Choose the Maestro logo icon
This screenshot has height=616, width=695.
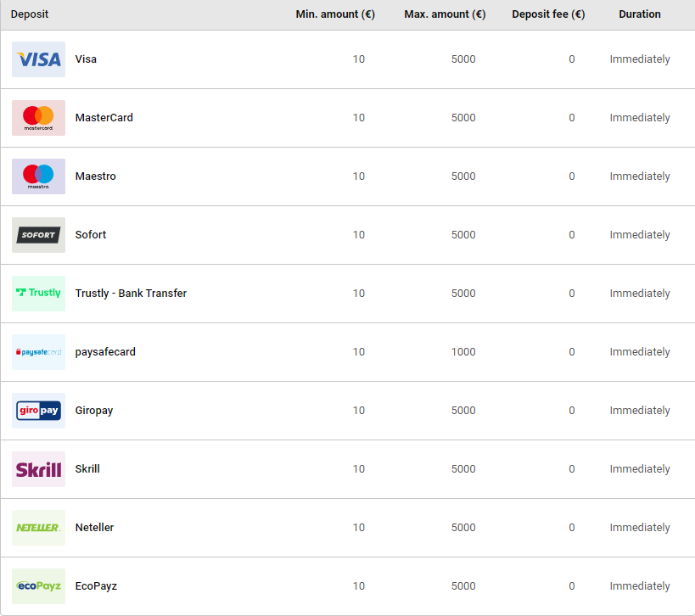38,176
